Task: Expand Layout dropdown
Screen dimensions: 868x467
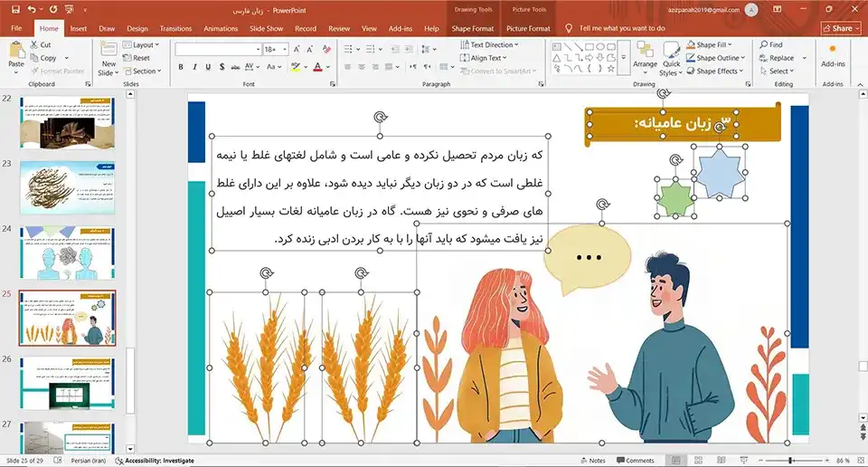Action: [x=141, y=45]
